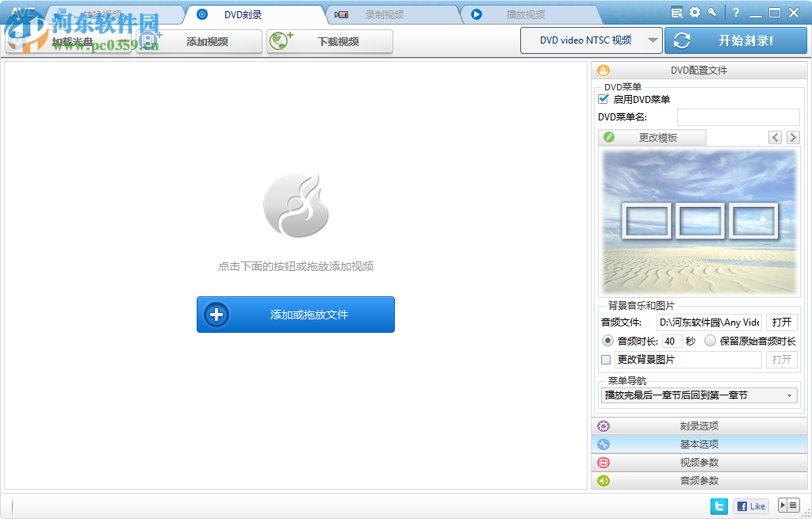
Task: Click the 添加或拖放文件 button
Action: (295, 315)
